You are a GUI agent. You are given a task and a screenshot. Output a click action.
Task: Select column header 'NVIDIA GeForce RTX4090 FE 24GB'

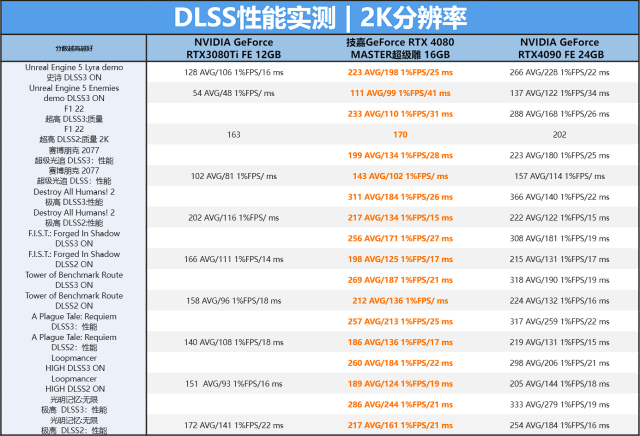pos(560,48)
